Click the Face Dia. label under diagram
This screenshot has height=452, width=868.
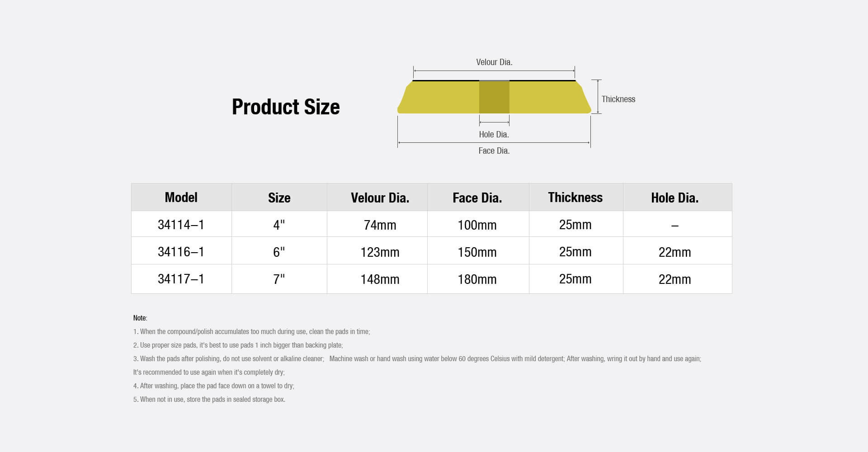pos(494,151)
